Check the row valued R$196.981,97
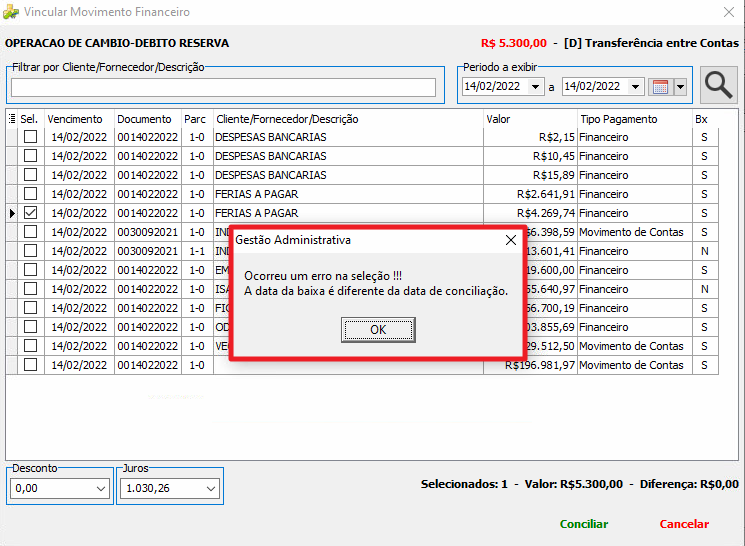This screenshot has width=745, height=546. 30,365
